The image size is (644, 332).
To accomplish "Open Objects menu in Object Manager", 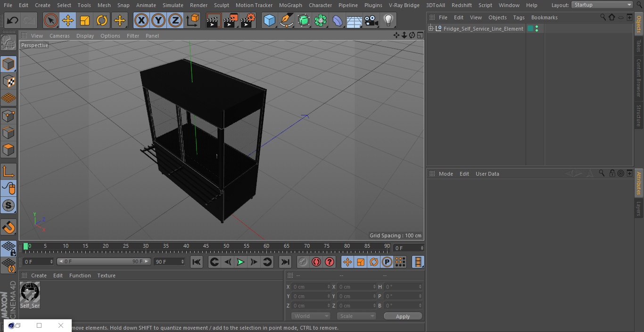I will [x=497, y=17].
